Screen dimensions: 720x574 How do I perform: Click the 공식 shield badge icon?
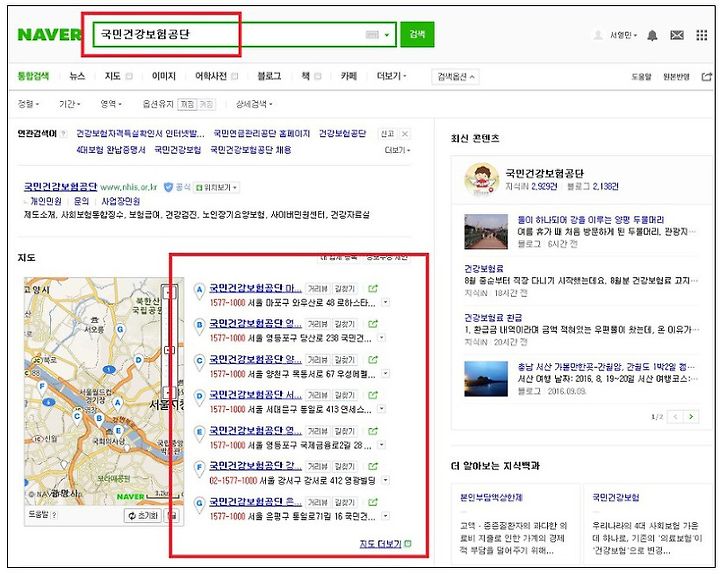(x=169, y=187)
